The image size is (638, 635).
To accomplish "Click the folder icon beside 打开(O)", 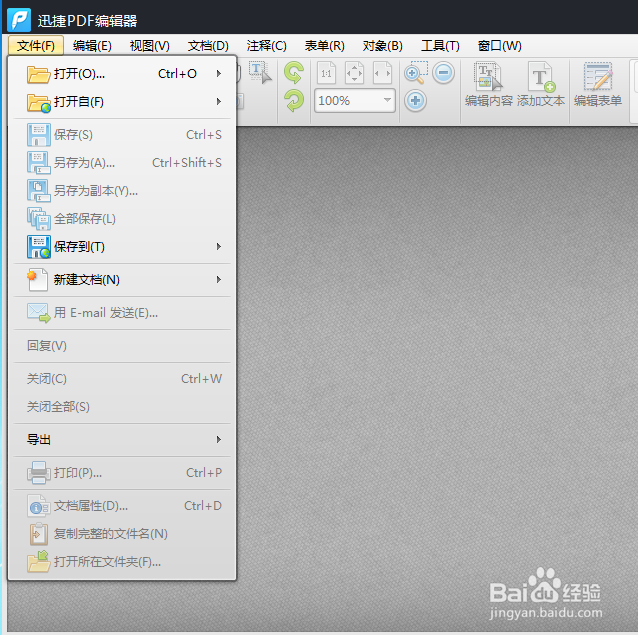I will [x=38, y=74].
